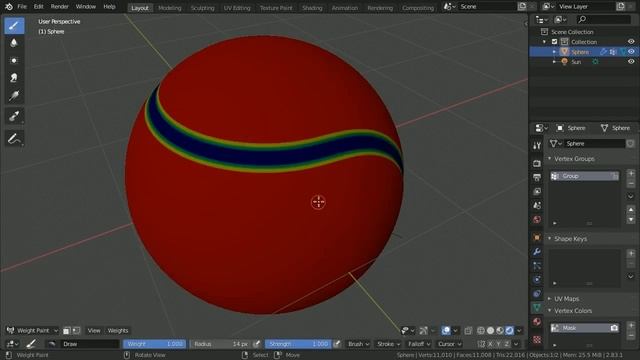This screenshot has width=640, height=360.
Task: Open the World properties tab
Action: coord(537,219)
